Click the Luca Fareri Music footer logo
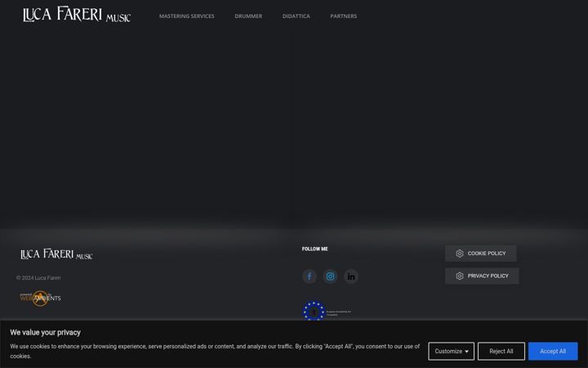This screenshot has width=588, height=368. coord(56,254)
